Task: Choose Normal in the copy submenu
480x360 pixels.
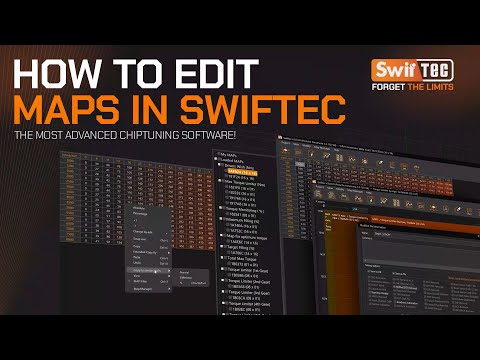Action: click(184, 272)
